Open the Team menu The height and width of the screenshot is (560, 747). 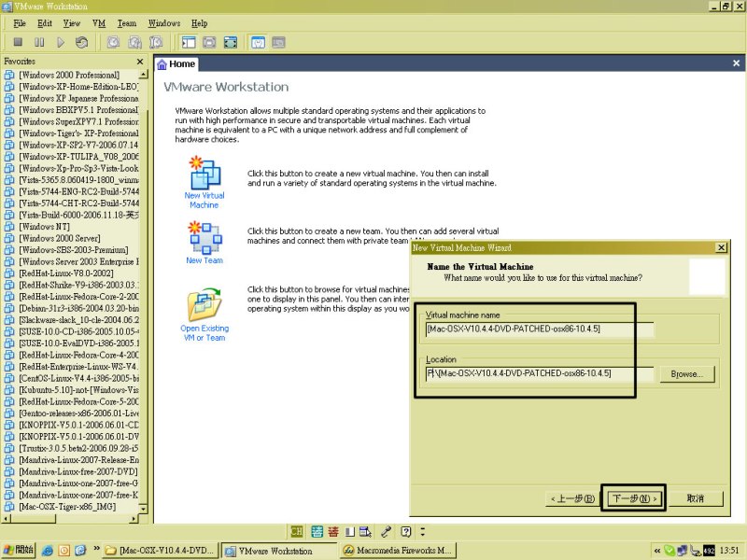pyautogui.click(x=127, y=22)
